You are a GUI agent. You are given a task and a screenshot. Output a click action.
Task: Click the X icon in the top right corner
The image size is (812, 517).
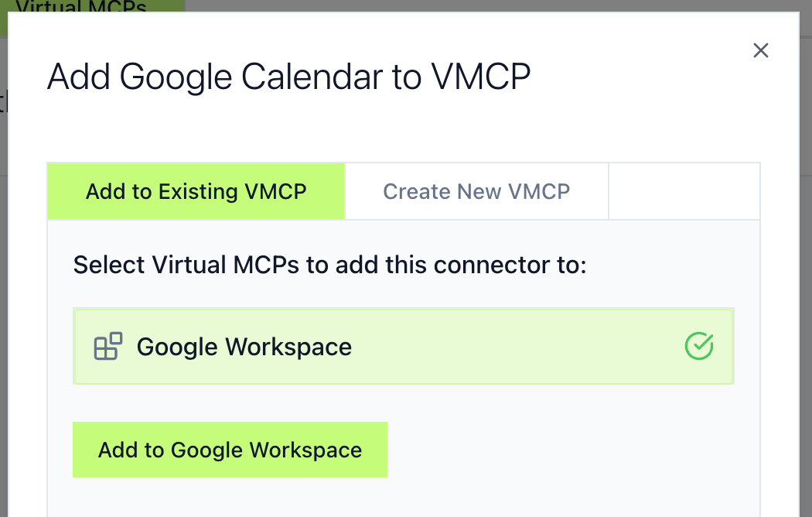761,50
